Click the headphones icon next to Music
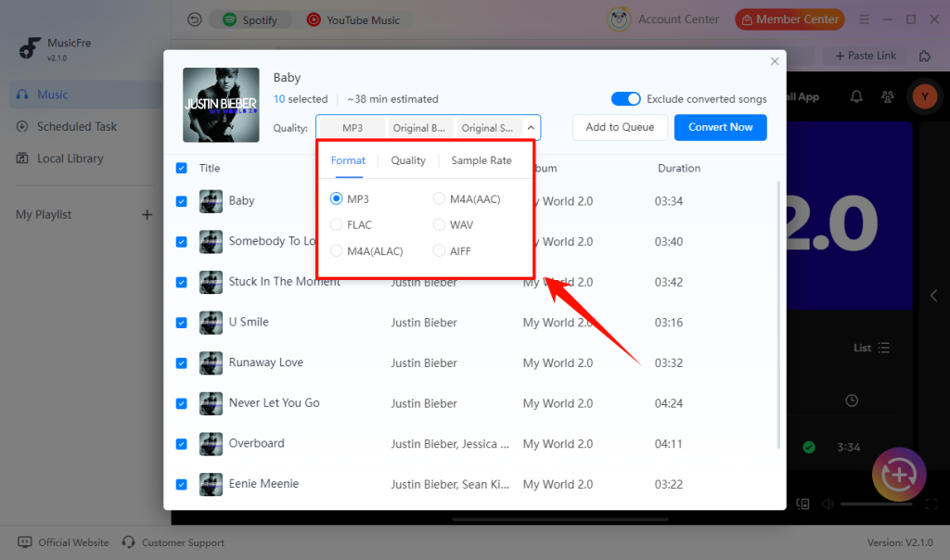This screenshot has width=950, height=560. coord(22,95)
